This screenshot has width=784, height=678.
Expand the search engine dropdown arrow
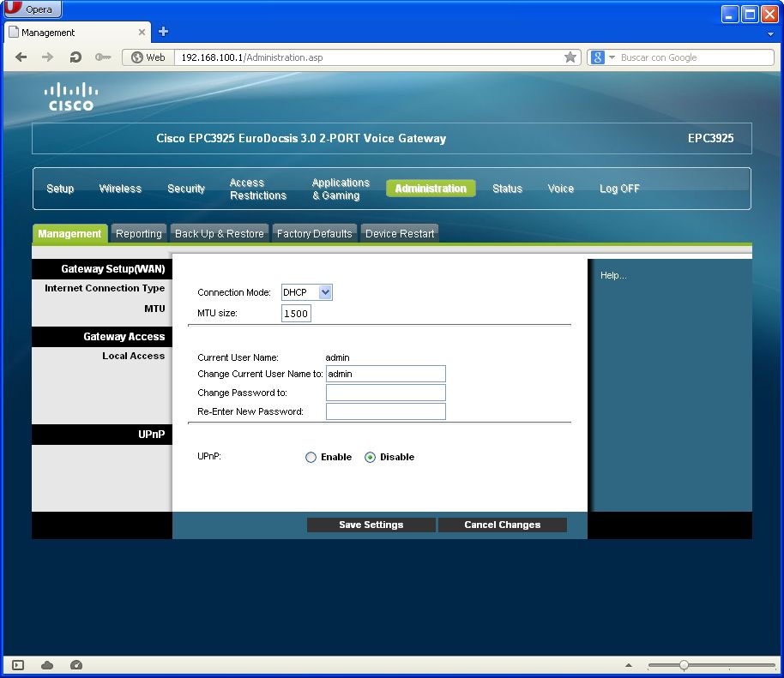tap(612, 57)
